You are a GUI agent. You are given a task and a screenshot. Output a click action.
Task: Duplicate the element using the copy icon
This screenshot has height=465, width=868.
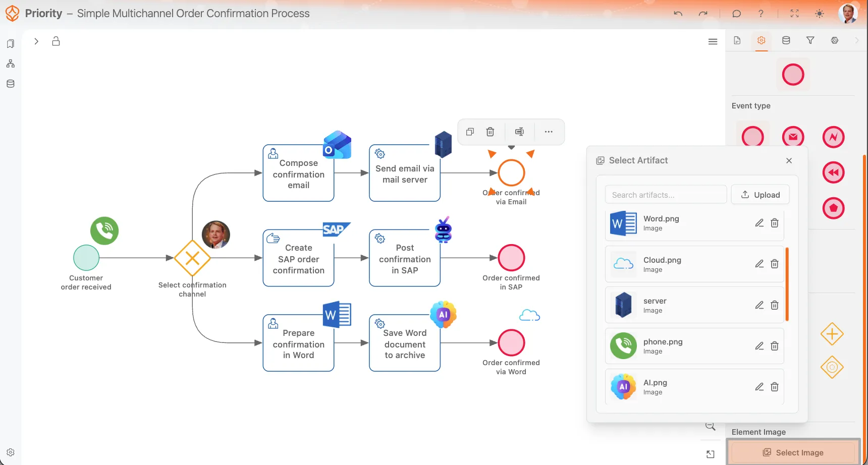469,132
